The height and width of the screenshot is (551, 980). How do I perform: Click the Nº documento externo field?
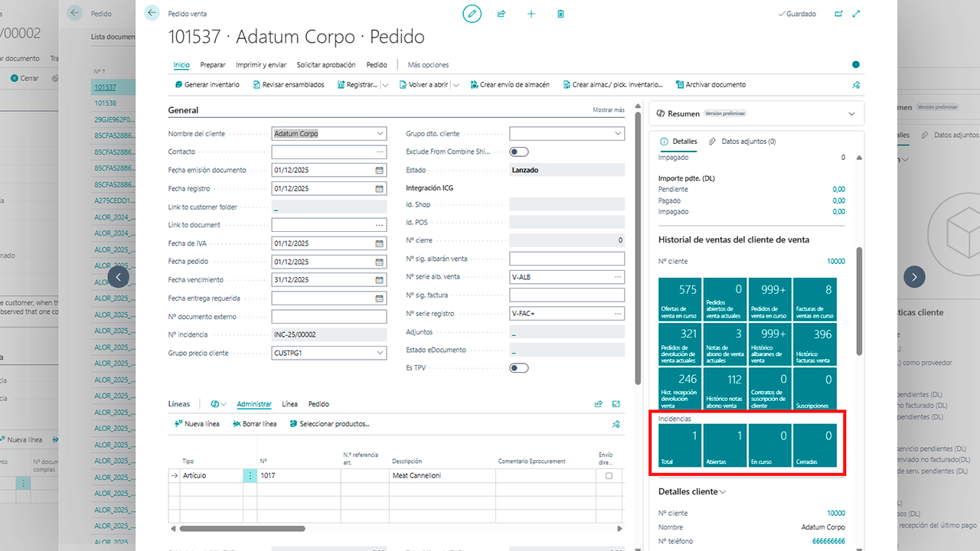(329, 316)
